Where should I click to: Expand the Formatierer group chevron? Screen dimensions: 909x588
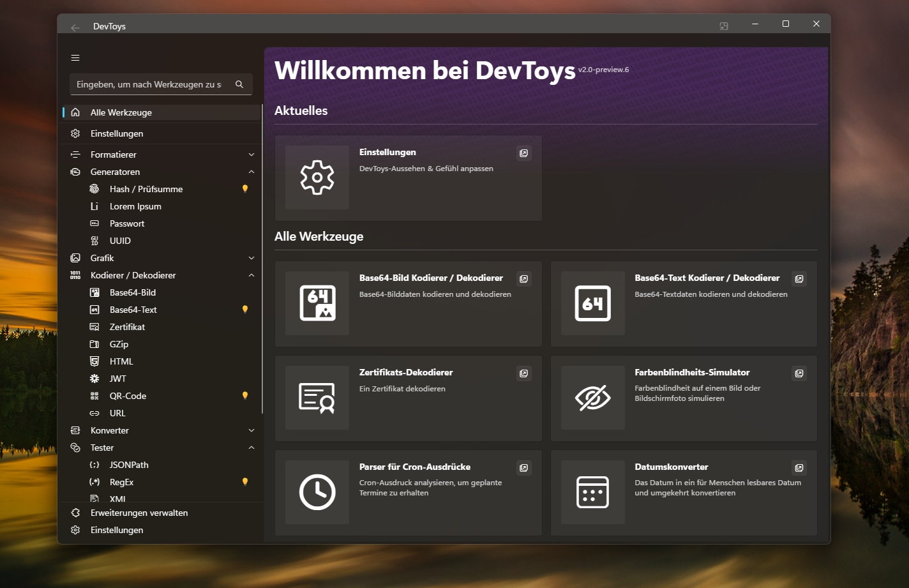(x=252, y=155)
